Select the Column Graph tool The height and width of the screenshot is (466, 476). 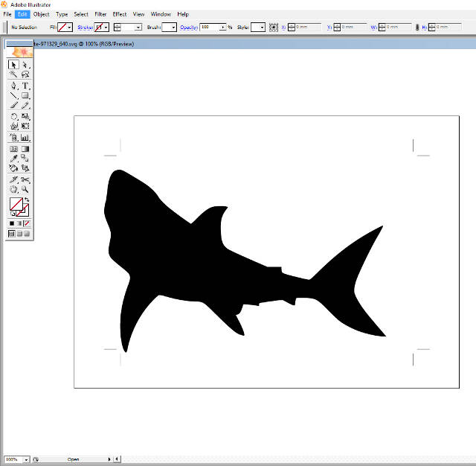(25, 137)
